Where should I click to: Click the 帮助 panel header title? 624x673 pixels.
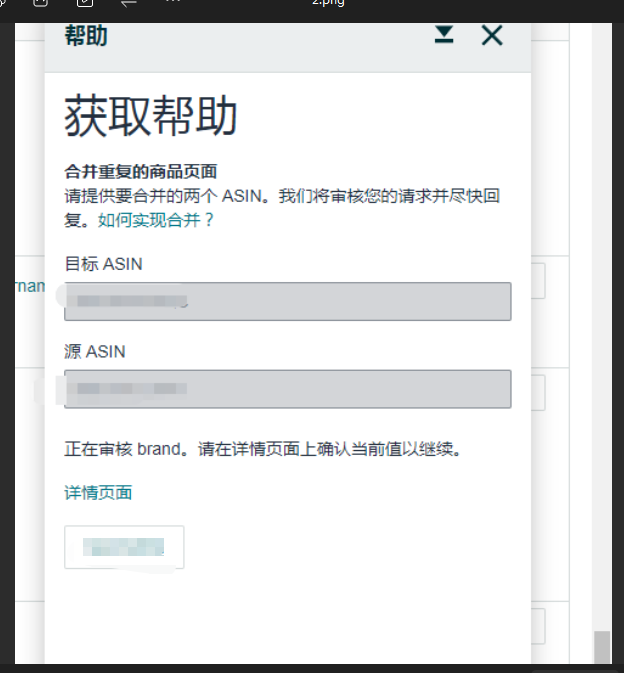[86, 37]
